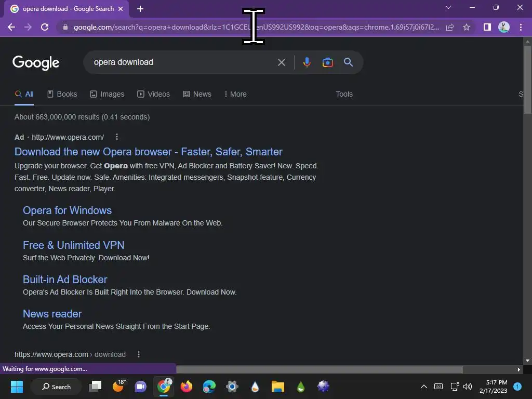Open the clock showing 5:17 PM
532x399 pixels.
(494, 387)
